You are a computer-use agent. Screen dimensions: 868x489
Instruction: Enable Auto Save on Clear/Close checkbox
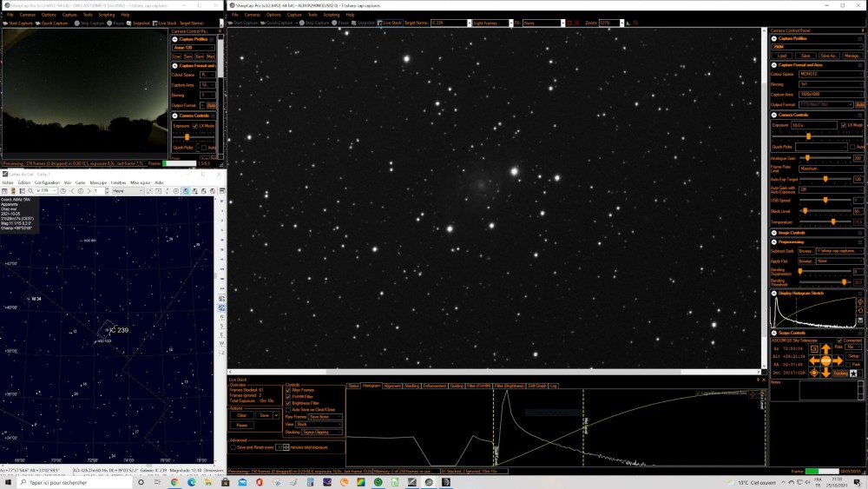(x=288, y=410)
